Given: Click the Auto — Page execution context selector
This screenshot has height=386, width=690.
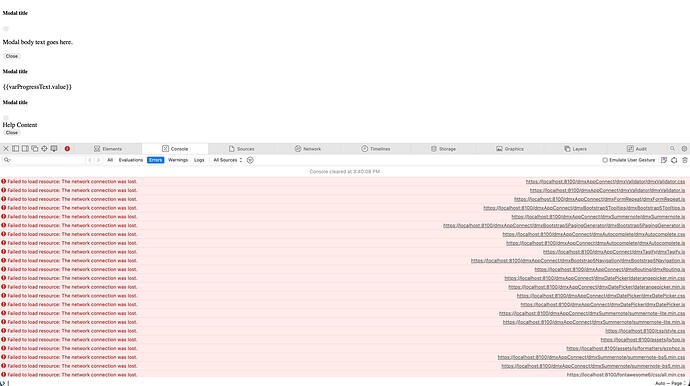Looking at the screenshot, I should point(670,383).
